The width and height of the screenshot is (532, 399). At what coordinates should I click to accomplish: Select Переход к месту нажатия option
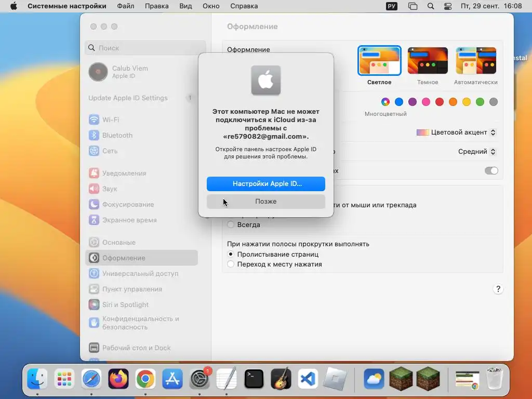[x=231, y=264]
